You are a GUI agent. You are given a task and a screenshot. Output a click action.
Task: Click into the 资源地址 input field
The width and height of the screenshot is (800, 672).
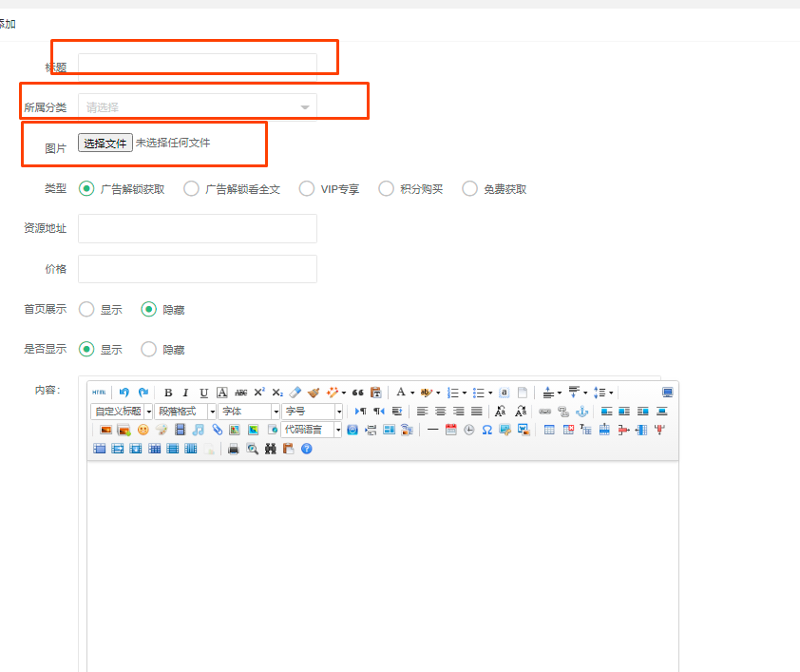click(x=198, y=228)
